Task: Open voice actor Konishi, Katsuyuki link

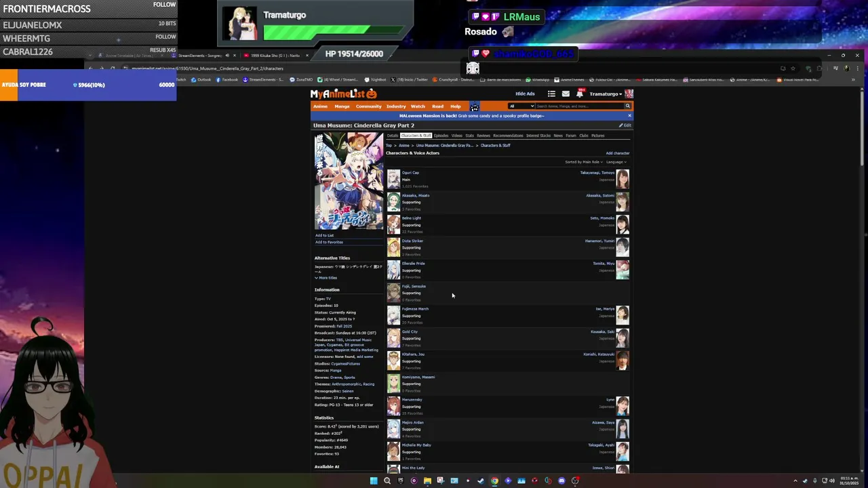Action: pos(599,354)
